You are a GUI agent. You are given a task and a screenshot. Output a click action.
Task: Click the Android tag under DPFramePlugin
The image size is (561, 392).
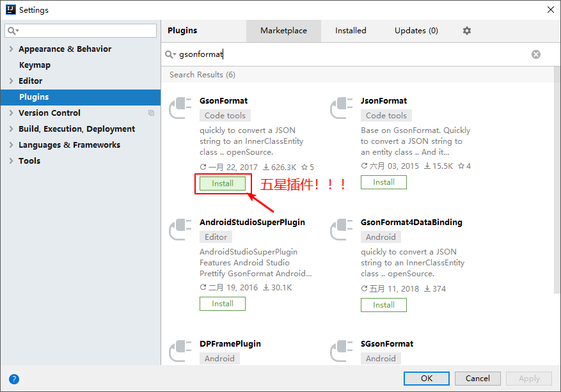pyautogui.click(x=219, y=358)
